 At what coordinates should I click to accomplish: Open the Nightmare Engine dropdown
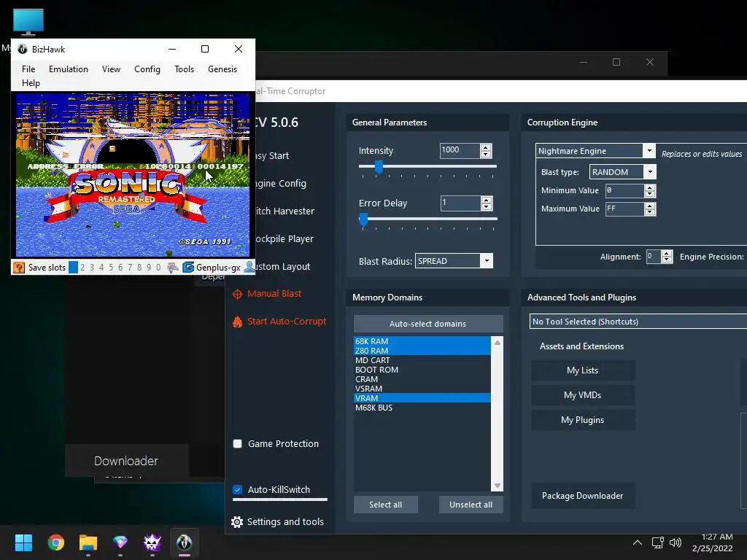tap(649, 151)
